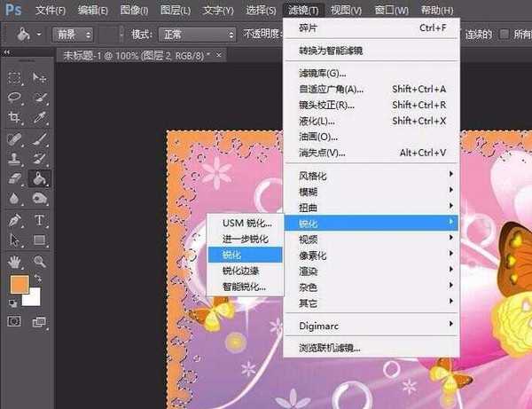The height and width of the screenshot is (409, 532).
Task: Open the 文件(F) menu
Action: point(51,11)
